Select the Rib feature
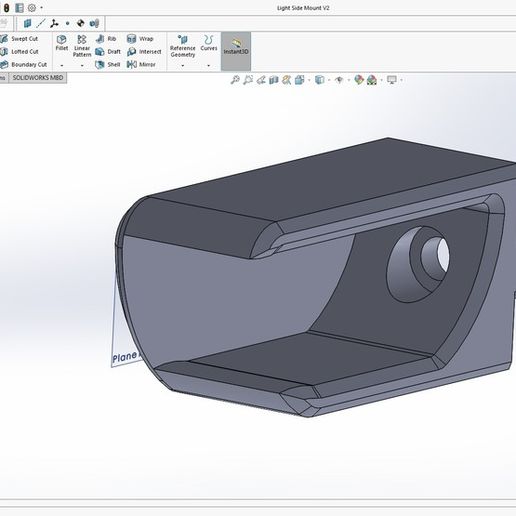Screen dimensions: 516x516 (x=106, y=39)
